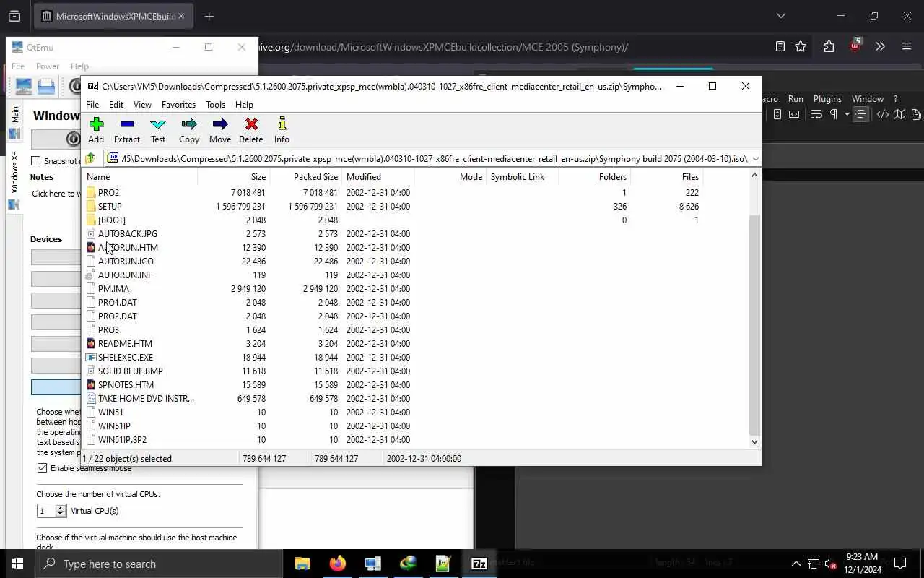Viewport: 924px width, 578px height.
Task: Open the Notepad++ Plugins menu
Action: tap(827, 99)
